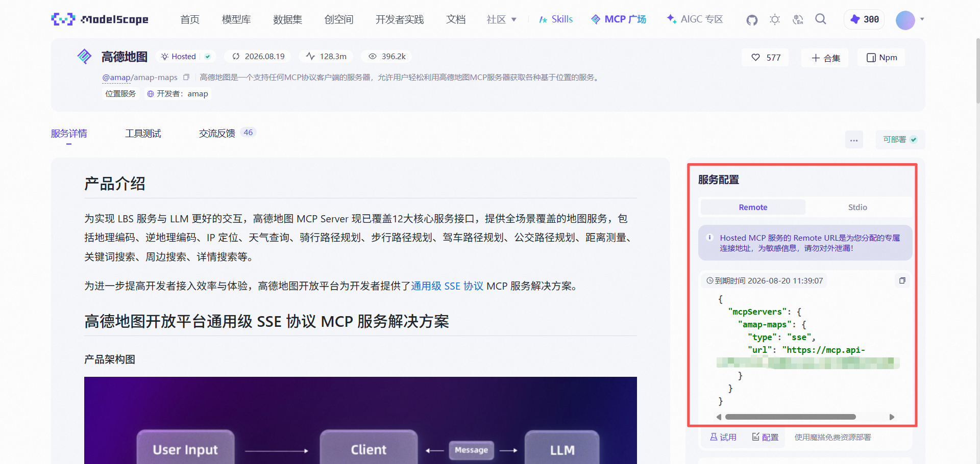Select Remote configuration mode

pos(753,207)
